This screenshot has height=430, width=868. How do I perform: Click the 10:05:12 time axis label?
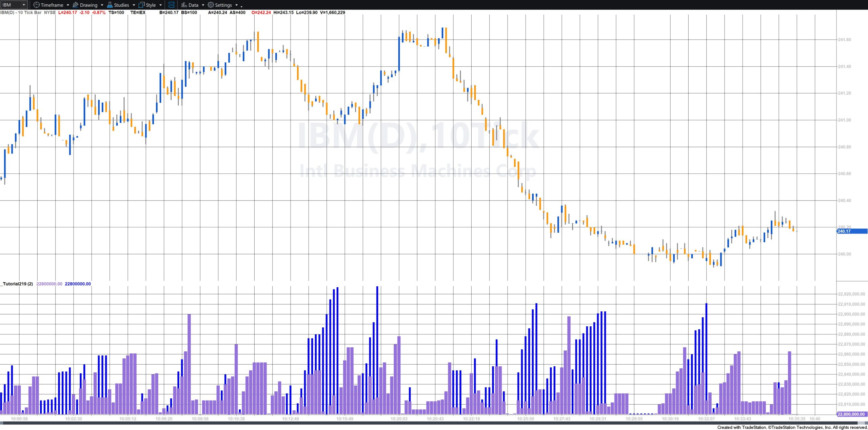click(x=128, y=419)
